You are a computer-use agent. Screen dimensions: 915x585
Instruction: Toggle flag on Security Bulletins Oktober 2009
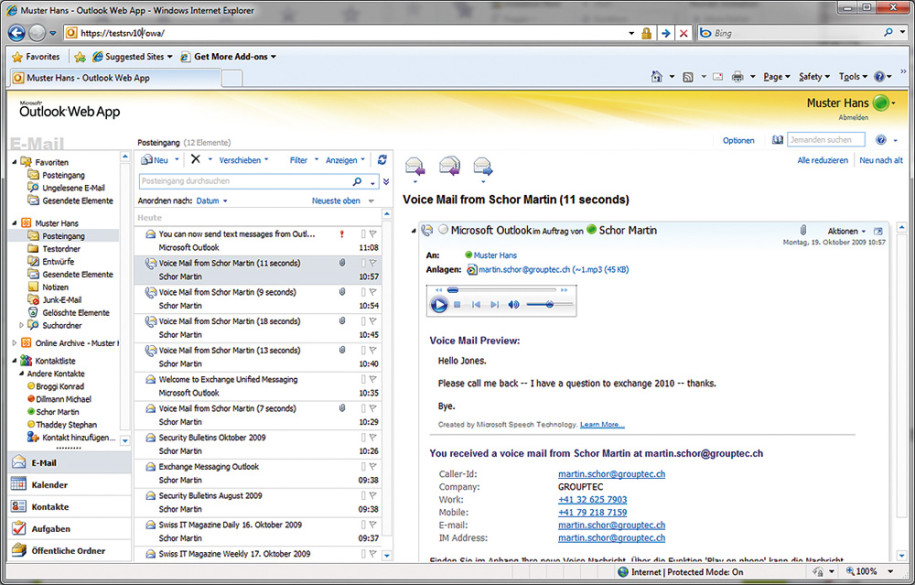pyautogui.click(x=373, y=437)
